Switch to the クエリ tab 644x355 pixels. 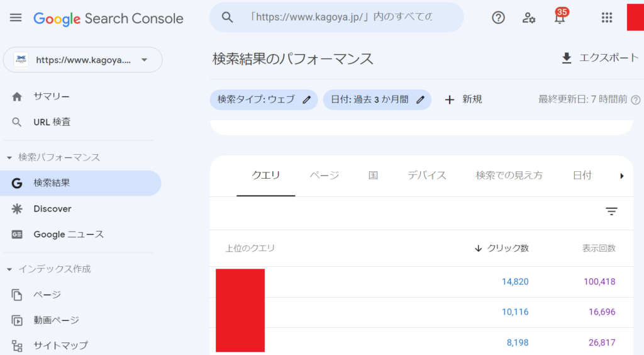pos(266,176)
